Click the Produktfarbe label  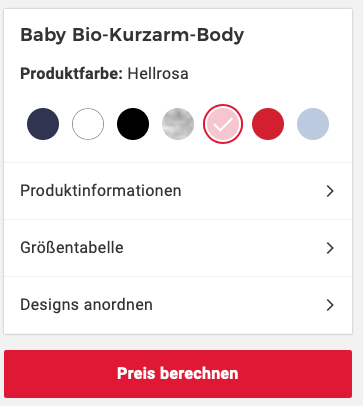(x=72, y=73)
